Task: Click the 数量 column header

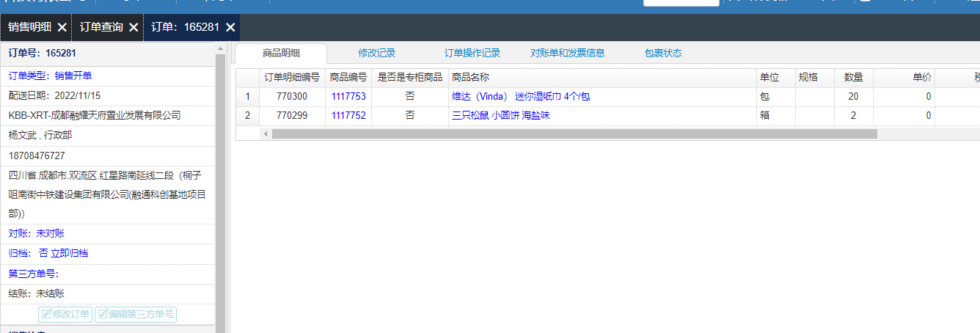Action: [x=854, y=77]
